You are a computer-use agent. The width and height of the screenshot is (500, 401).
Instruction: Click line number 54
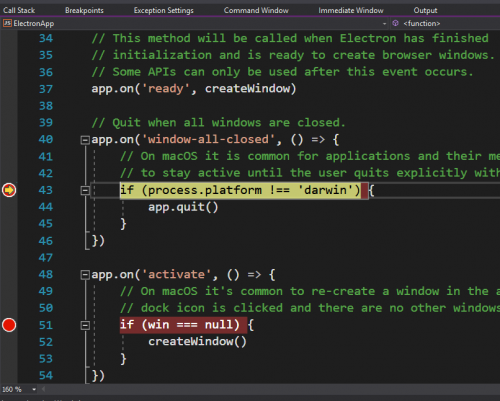click(46, 375)
